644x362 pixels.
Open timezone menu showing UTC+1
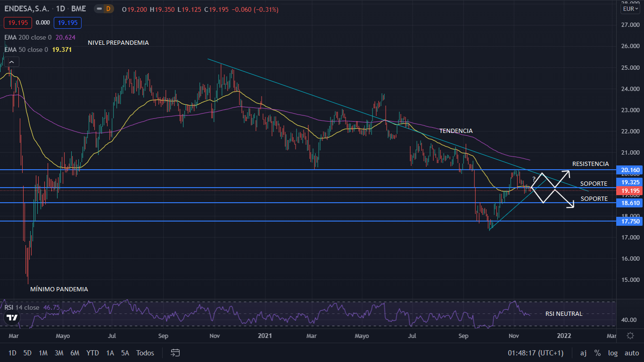point(536,353)
